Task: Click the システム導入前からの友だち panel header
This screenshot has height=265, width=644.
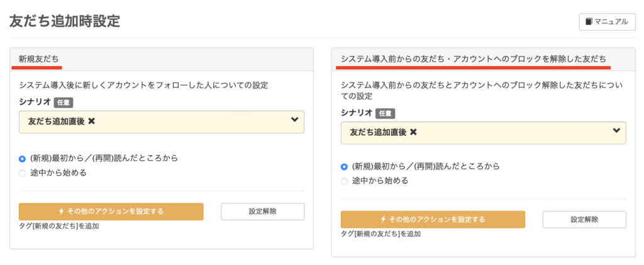Action: pyautogui.click(x=473, y=59)
